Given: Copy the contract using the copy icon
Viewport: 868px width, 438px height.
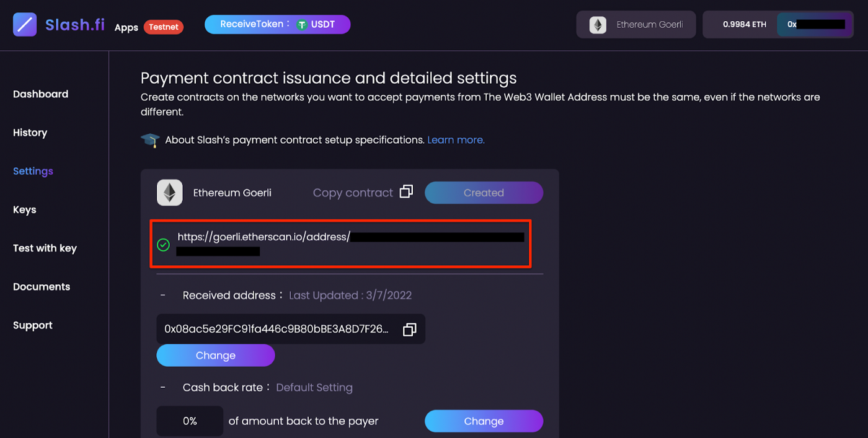Looking at the screenshot, I should pyautogui.click(x=406, y=191).
